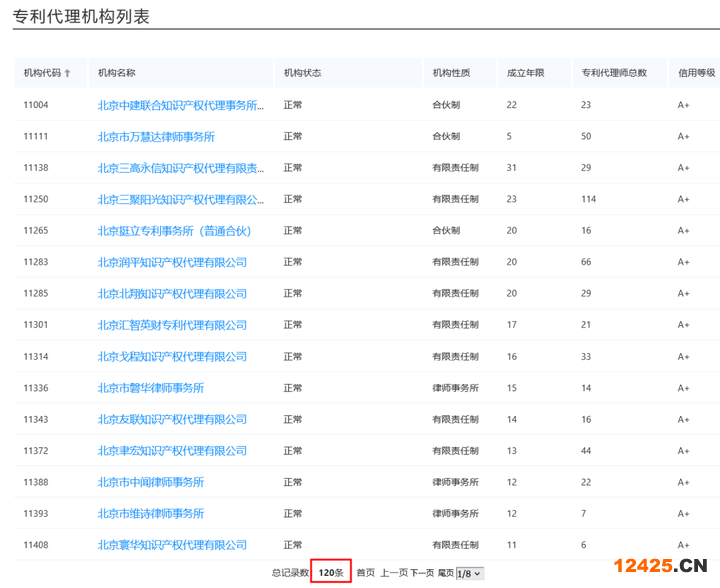
Task: Click 北京汇智英财专利代理有限公司 link
Action: click(x=172, y=326)
